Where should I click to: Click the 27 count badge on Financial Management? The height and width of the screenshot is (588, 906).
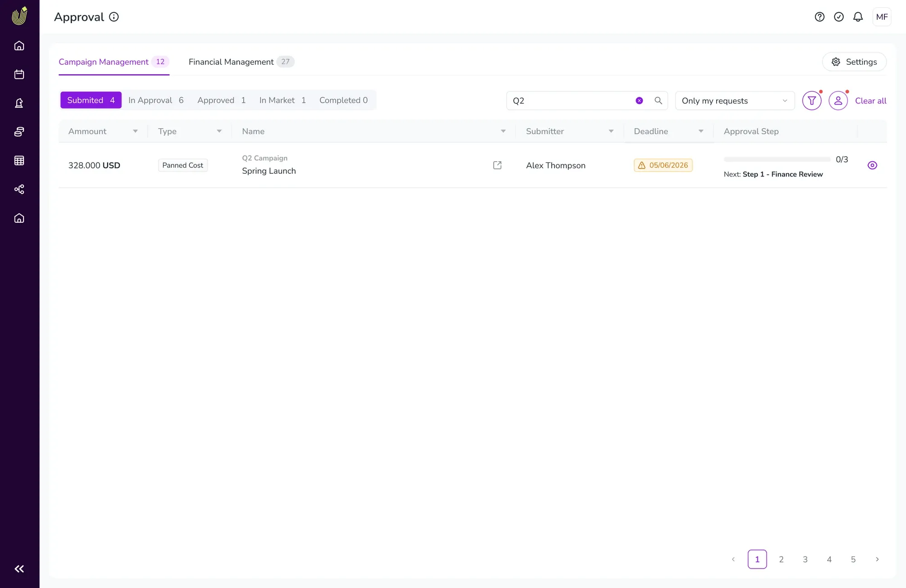[285, 62]
